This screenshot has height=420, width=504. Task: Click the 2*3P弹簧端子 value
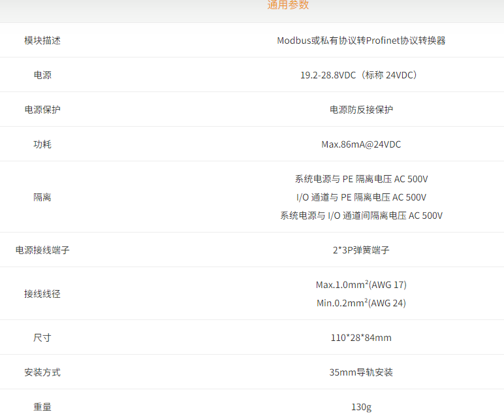click(x=361, y=250)
